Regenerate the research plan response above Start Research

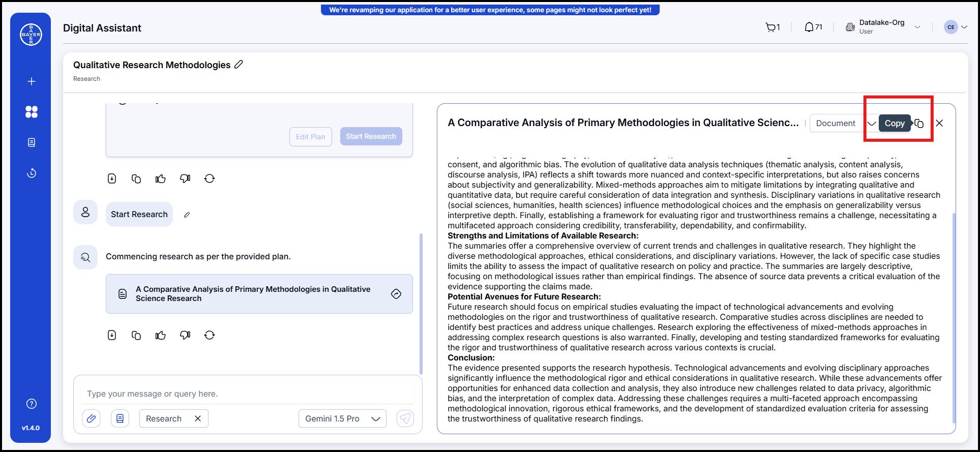(210, 178)
